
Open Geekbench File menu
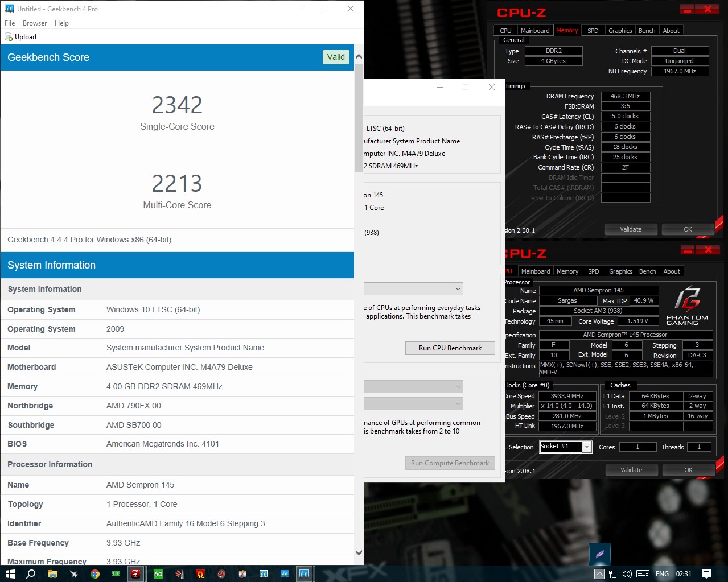[x=10, y=23]
